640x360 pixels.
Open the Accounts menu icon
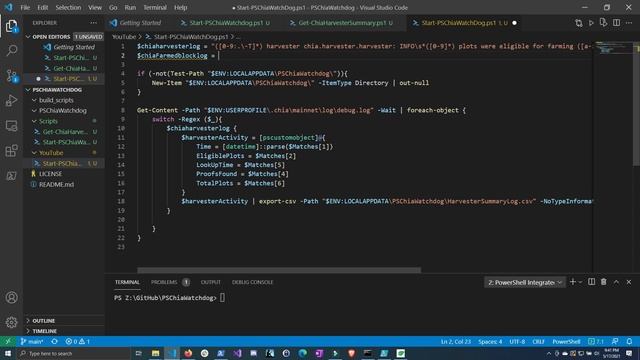pos(11,298)
